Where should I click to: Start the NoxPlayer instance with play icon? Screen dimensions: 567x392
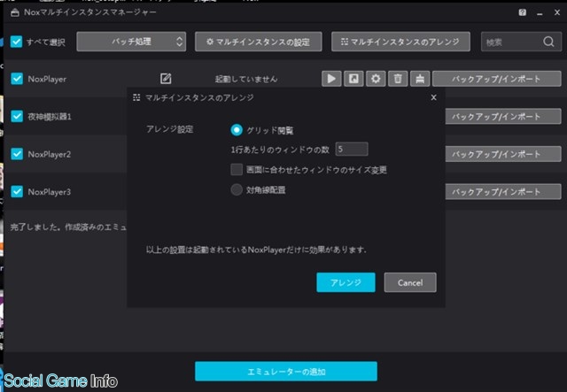(x=331, y=79)
